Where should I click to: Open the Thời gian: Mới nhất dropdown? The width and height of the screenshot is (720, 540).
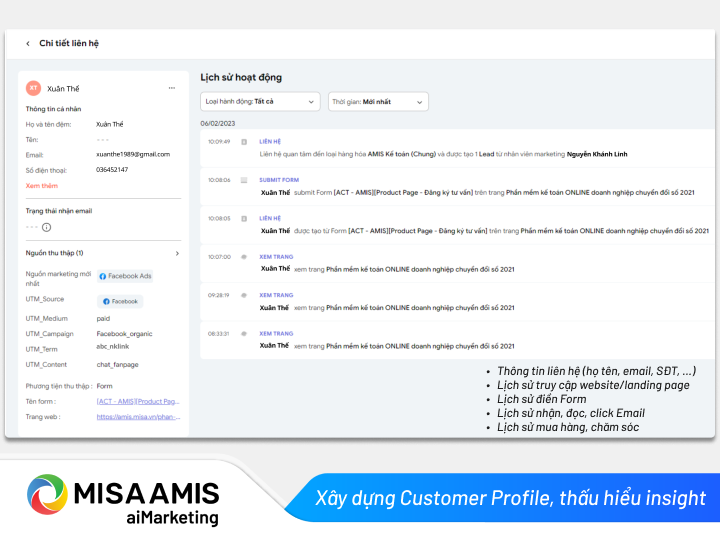[x=378, y=102]
